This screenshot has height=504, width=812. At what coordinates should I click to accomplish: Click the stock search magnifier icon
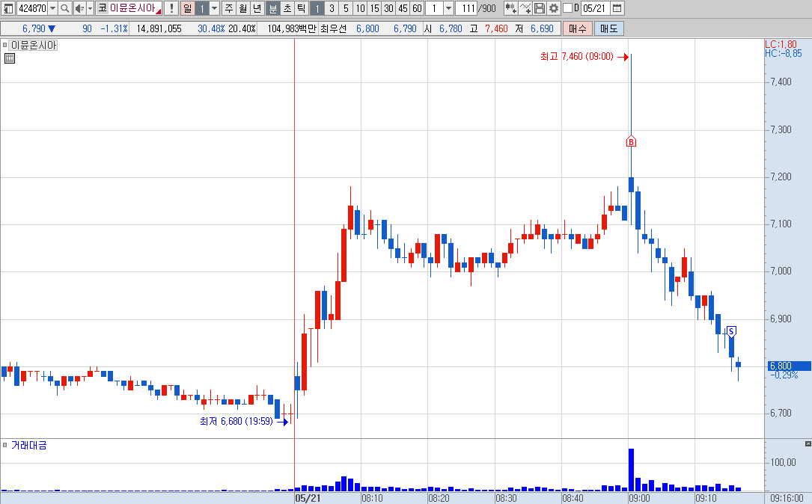coord(64,8)
